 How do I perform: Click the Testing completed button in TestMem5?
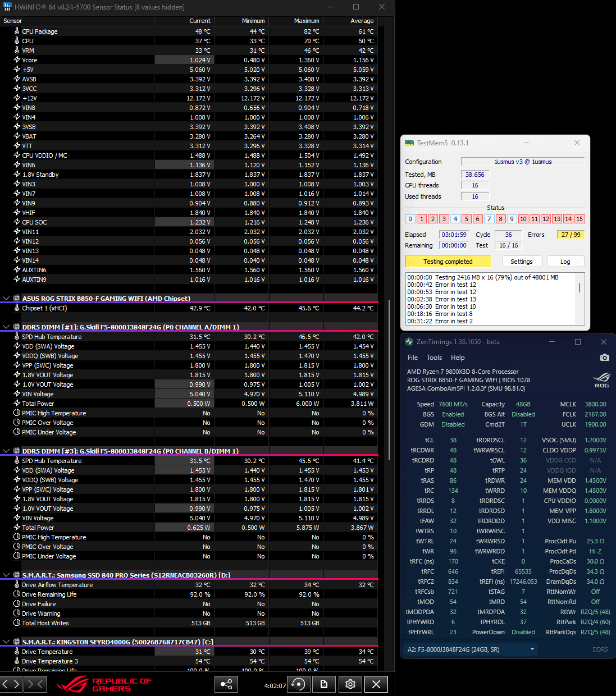pos(448,262)
